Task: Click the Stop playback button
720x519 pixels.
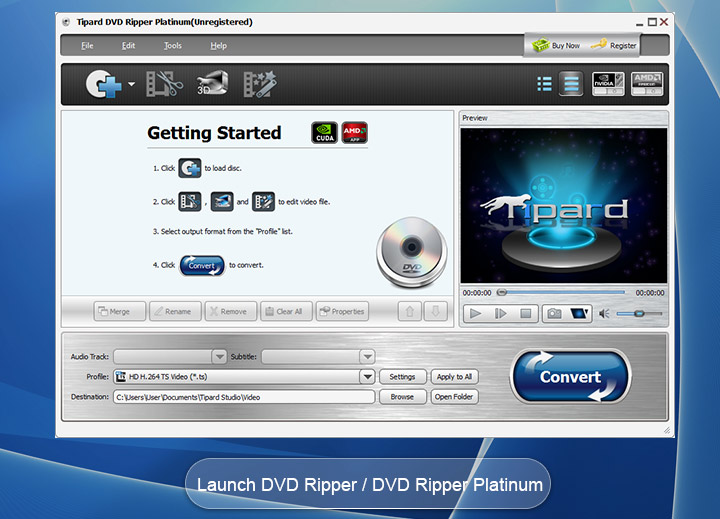Action: click(x=526, y=314)
